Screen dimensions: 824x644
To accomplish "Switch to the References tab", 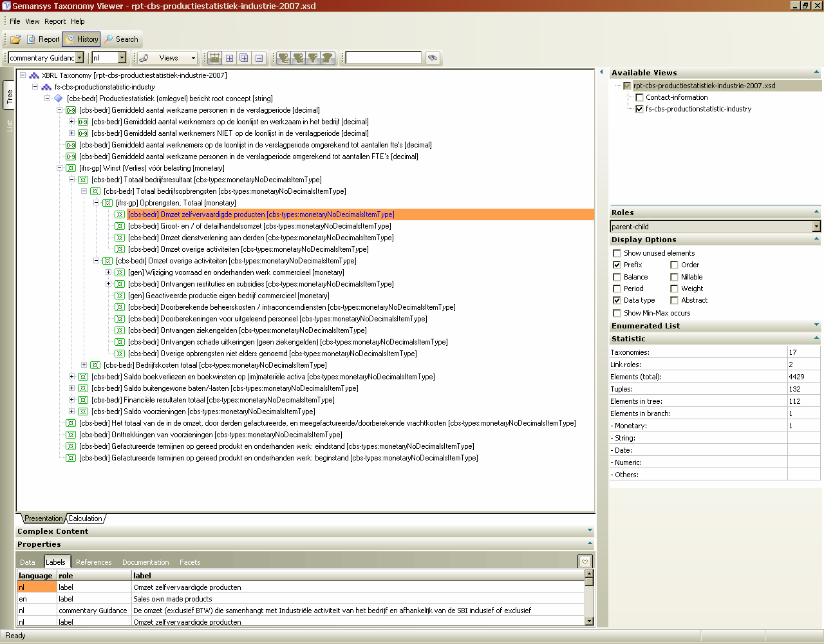I will tap(93, 562).
